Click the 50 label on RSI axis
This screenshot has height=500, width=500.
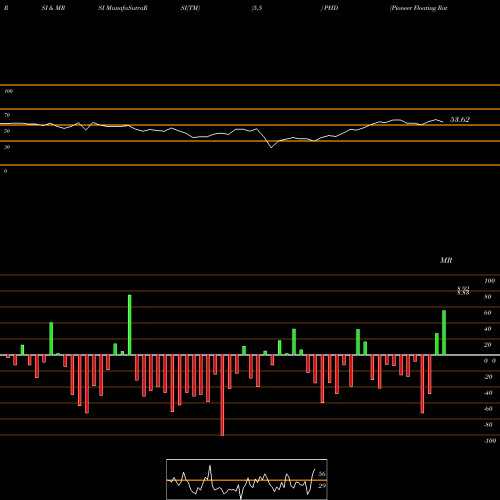point(7,131)
